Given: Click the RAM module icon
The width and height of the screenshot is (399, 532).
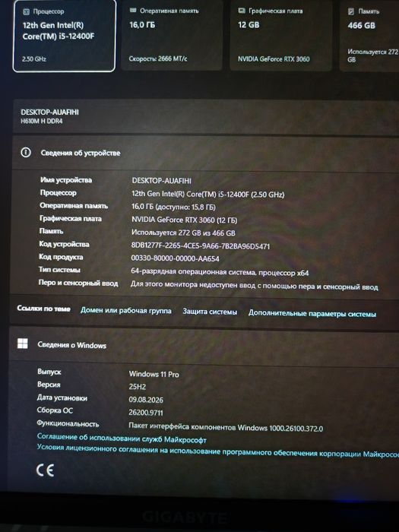Looking at the screenshot, I should coord(133,11).
